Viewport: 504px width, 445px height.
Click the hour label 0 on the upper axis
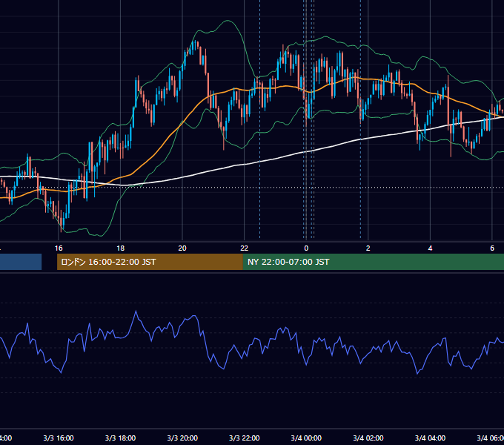click(306, 248)
